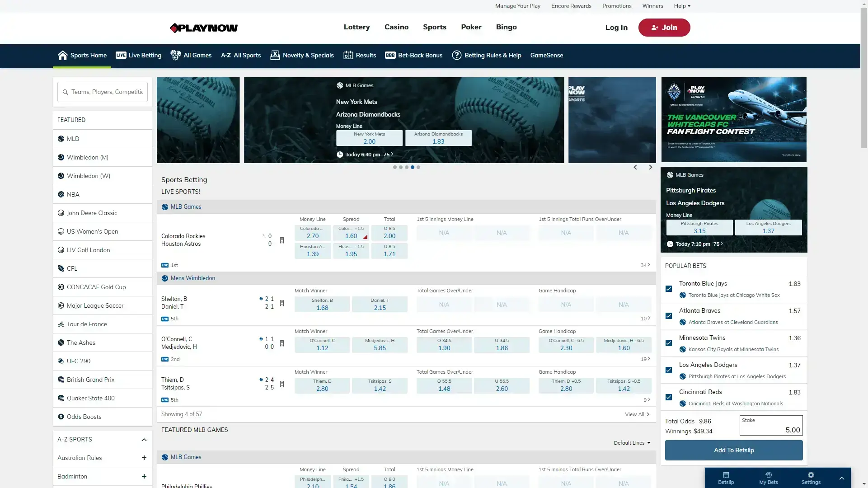Uncheck the Cincinnati Reds popular bet
The image size is (868, 488).
[x=669, y=397]
